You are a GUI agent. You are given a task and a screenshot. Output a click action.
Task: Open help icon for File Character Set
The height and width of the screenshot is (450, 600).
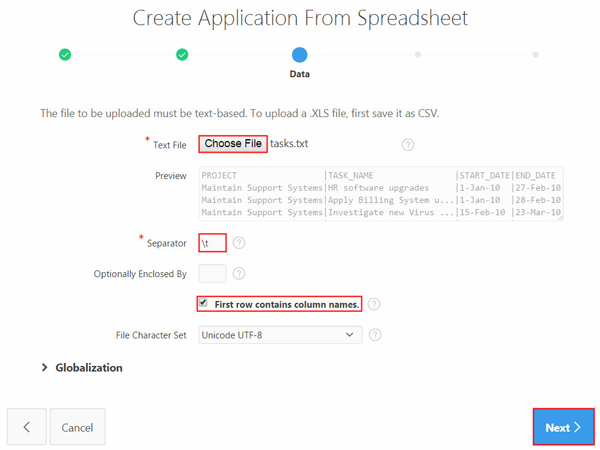[375, 335]
